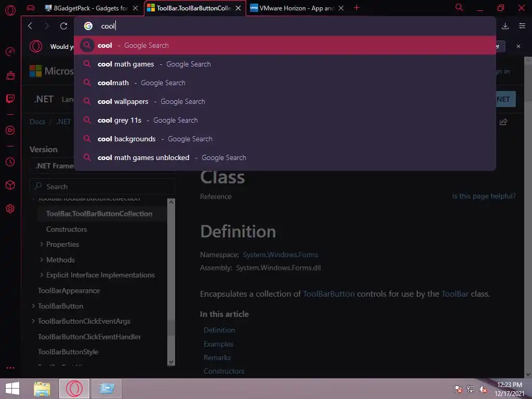Expand the Properties tree node

(42, 244)
